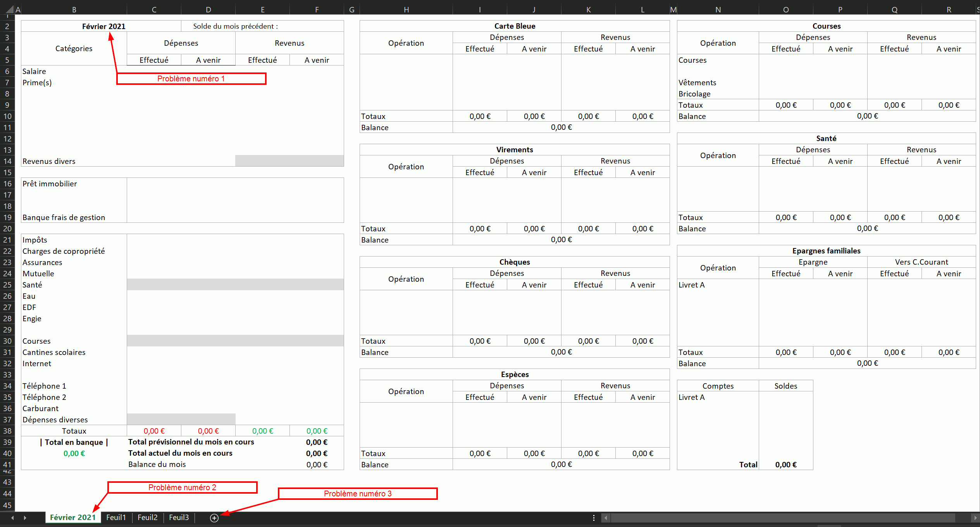Click the horizontal scrollbar left arrow
980x527 pixels.
click(x=606, y=518)
